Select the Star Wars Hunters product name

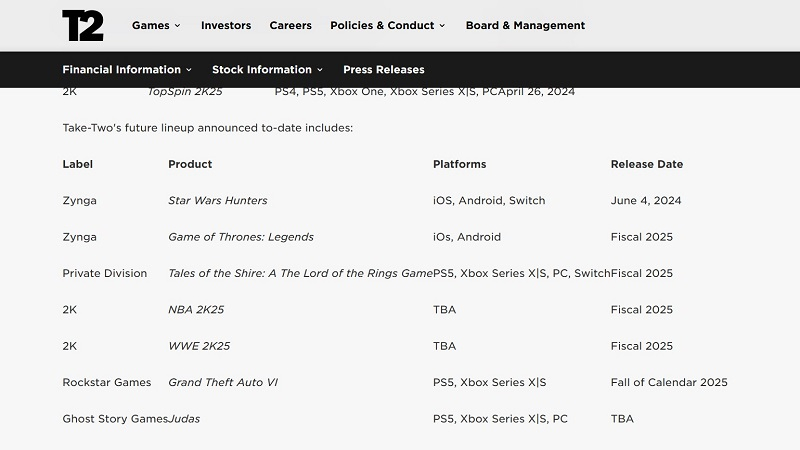tap(217, 200)
